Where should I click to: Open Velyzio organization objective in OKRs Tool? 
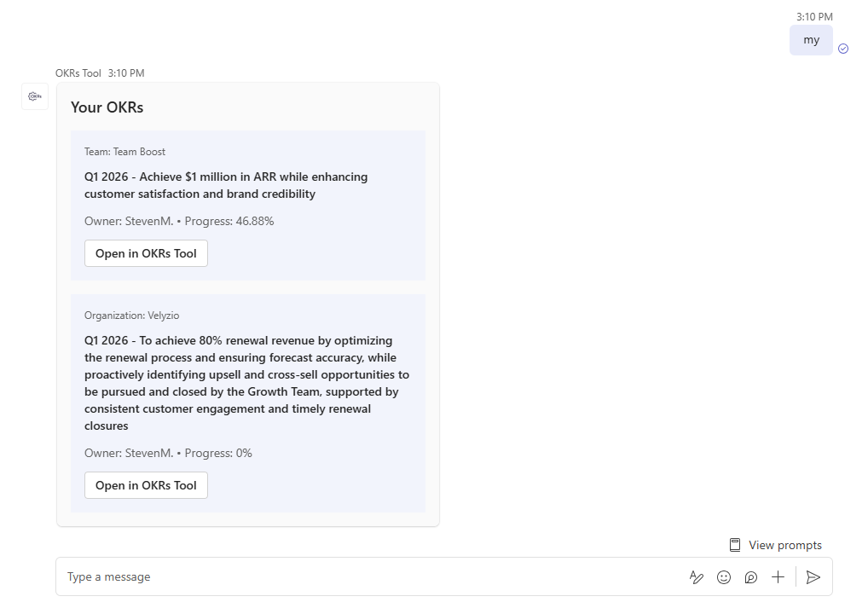click(145, 485)
